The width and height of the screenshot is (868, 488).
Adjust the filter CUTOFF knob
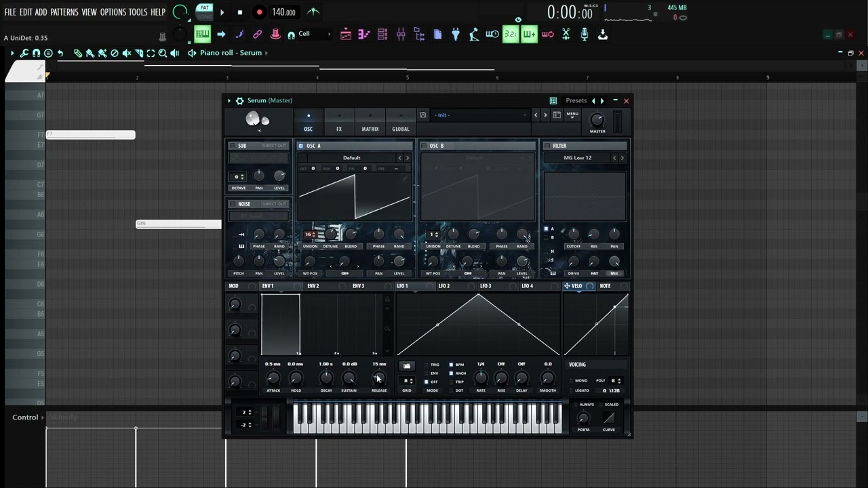tap(573, 234)
